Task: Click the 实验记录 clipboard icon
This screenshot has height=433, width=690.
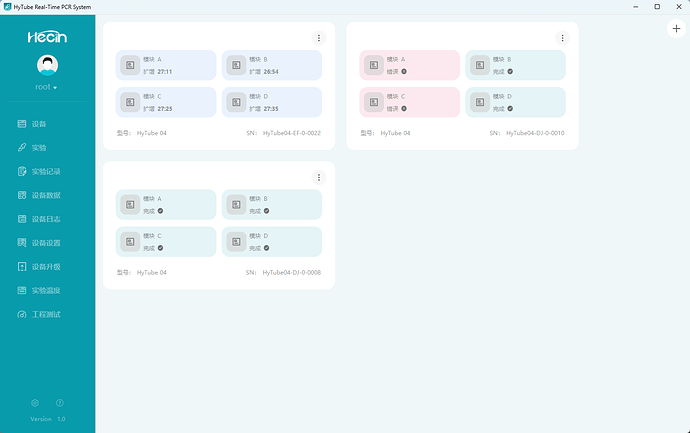Action: coord(22,172)
